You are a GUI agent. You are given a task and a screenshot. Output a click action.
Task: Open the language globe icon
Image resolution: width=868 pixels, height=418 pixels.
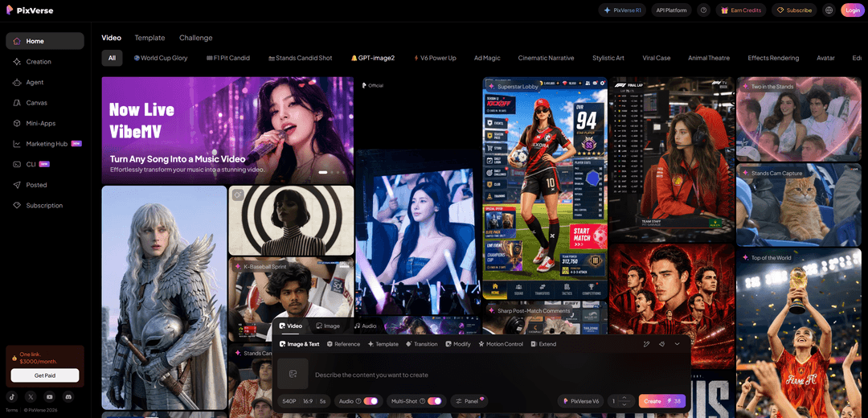[x=829, y=10]
